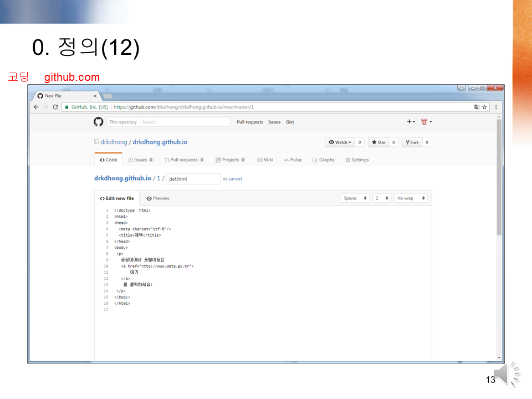This screenshot has height=399, width=532.
Task: Open the user avatar dropdown menu
Action: pos(427,121)
